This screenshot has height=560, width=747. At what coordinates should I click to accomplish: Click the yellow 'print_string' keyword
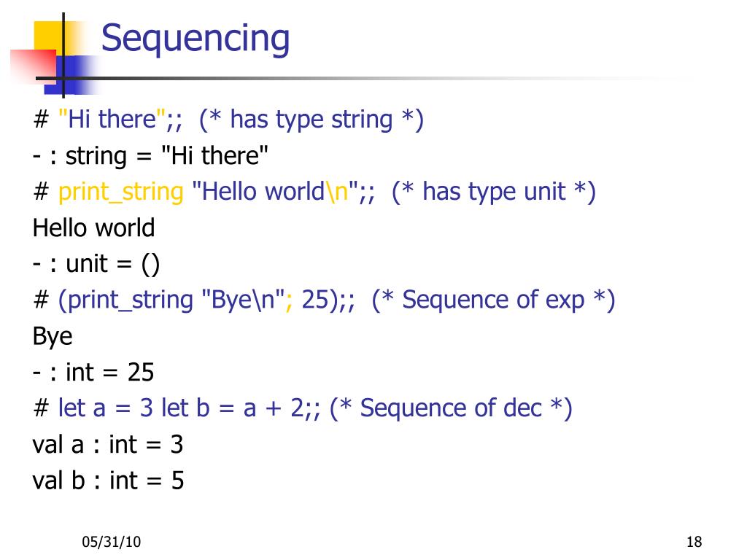[121, 192]
